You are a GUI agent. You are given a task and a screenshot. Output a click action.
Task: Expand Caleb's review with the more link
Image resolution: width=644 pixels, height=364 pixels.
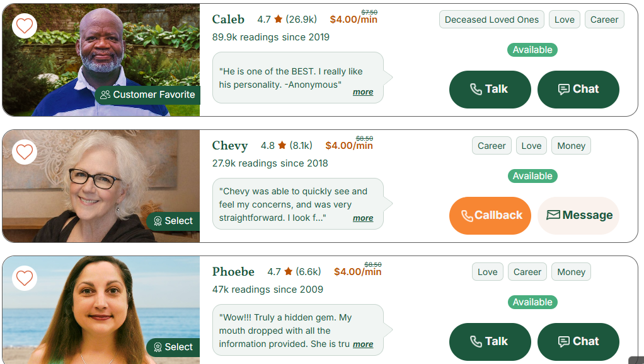click(x=363, y=92)
